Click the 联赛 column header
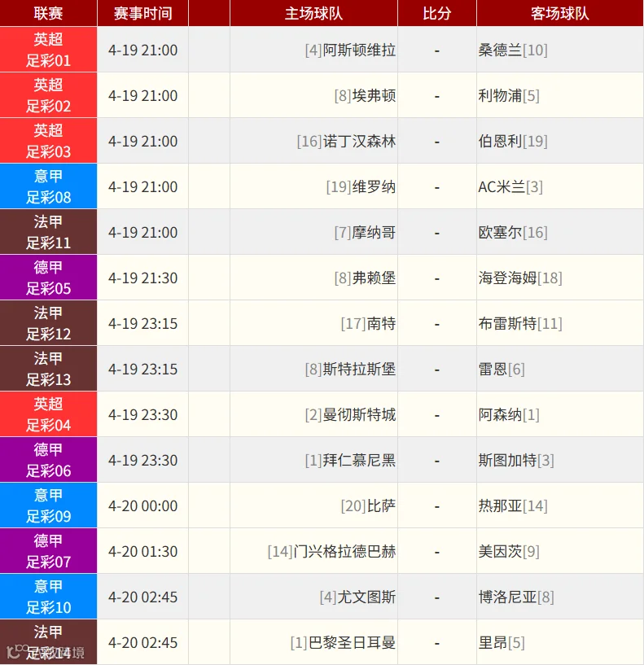The image size is (644, 665). coord(48,13)
